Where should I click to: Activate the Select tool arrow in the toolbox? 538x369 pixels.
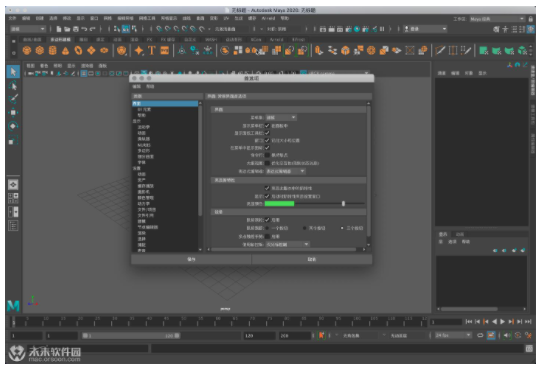pos(13,72)
